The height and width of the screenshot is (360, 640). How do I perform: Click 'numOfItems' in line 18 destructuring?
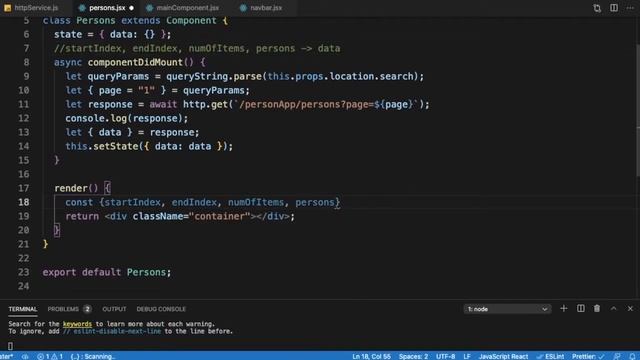click(x=256, y=202)
